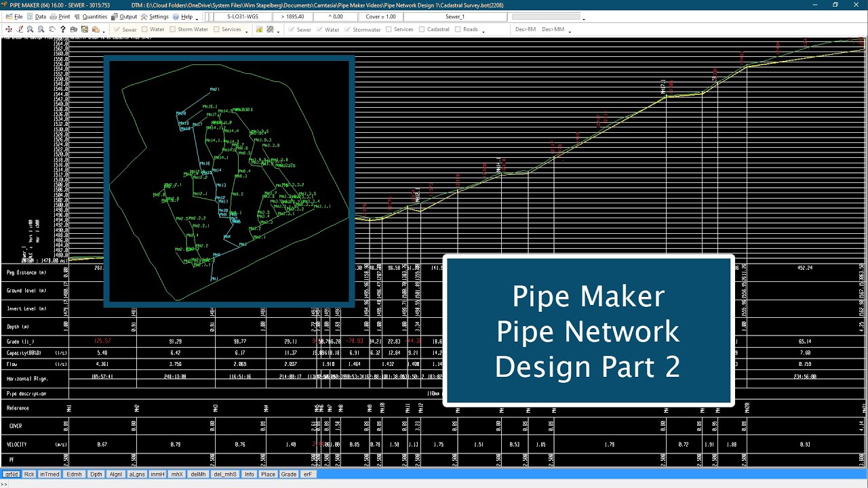Click the Cover = 1.00 field
The width and height of the screenshot is (868, 488).
tap(381, 16)
